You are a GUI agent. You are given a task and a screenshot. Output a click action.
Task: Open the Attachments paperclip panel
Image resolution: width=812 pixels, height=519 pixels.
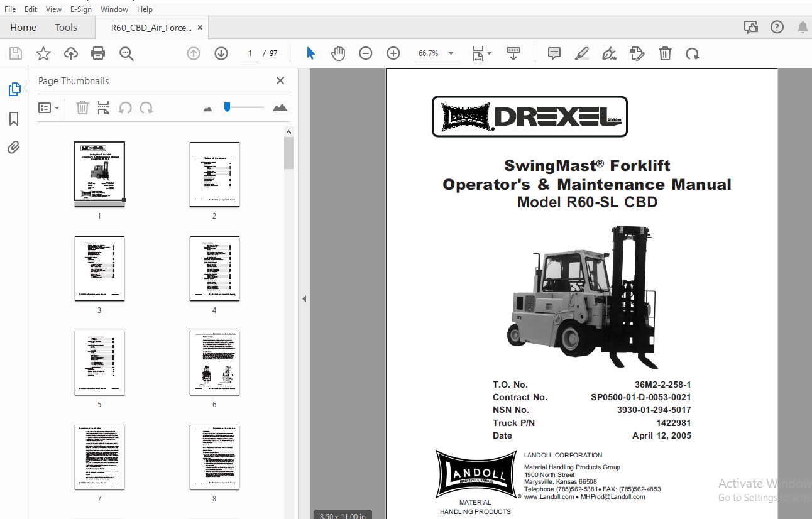(14, 148)
